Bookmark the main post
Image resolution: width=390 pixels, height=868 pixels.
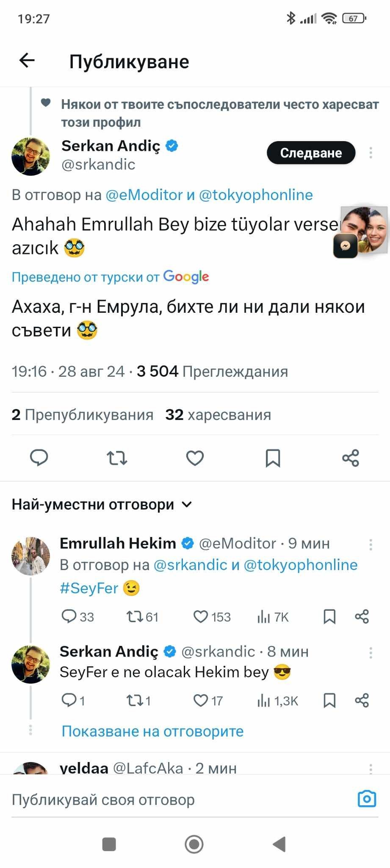point(273,458)
